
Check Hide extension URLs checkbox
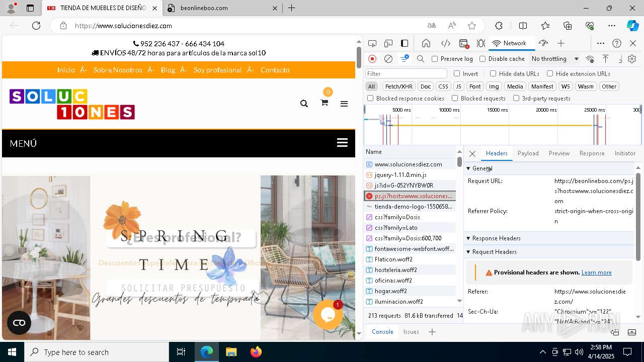tap(550, 73)
